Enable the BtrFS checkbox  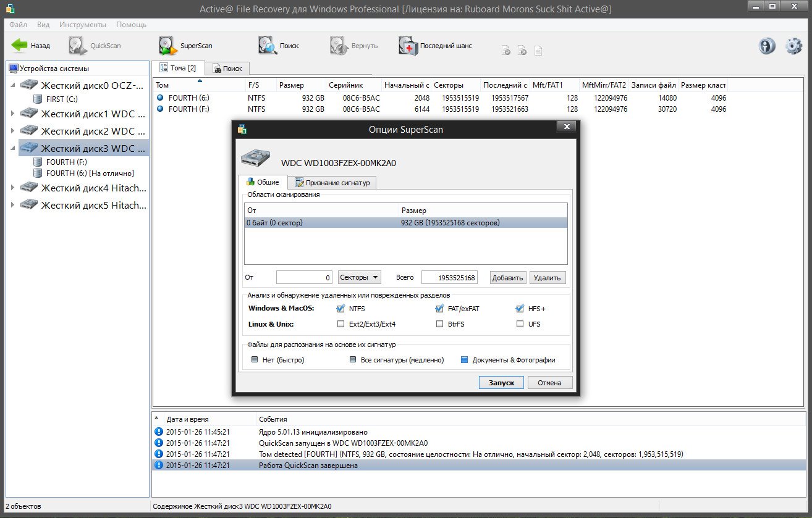pyautogui.click(x=439, y=324)
